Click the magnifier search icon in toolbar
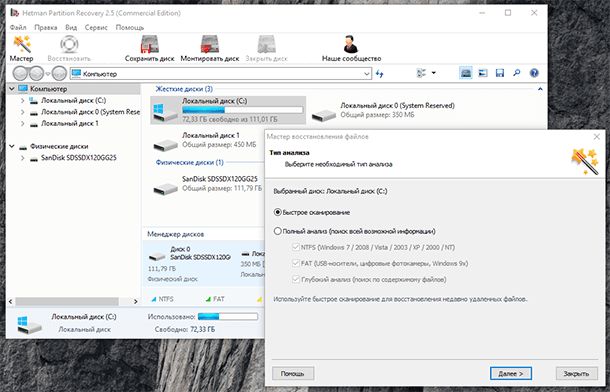The image size is (610, 392). point(517,73)
